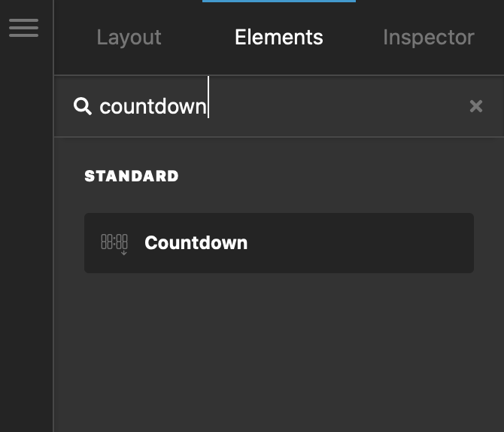Screen dimensions: 504x432
Task: Clear the search with the X icon
Action: point(475,106)
